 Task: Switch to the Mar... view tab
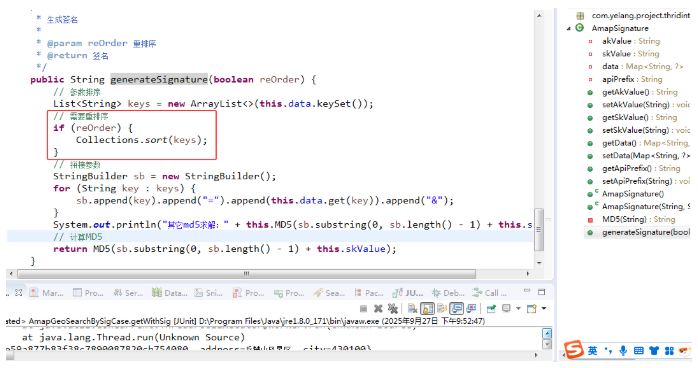[46, 293]
